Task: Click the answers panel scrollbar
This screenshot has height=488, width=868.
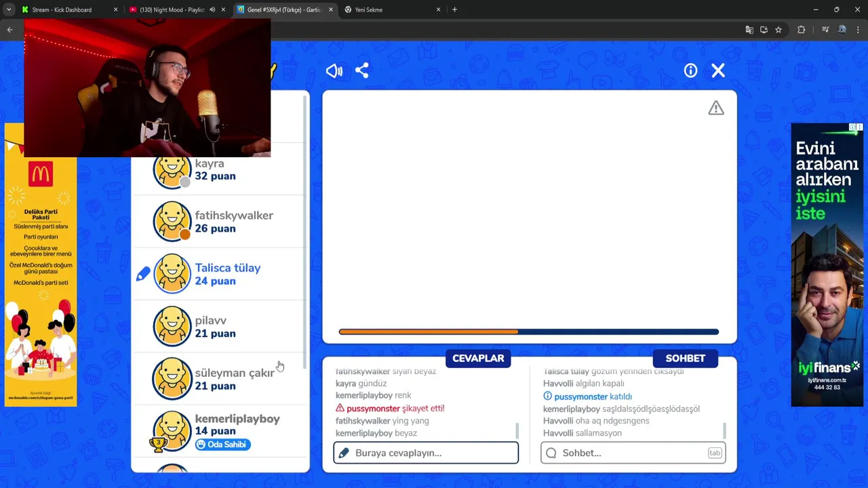Action: pyautogui.click(x=517, y=431)
